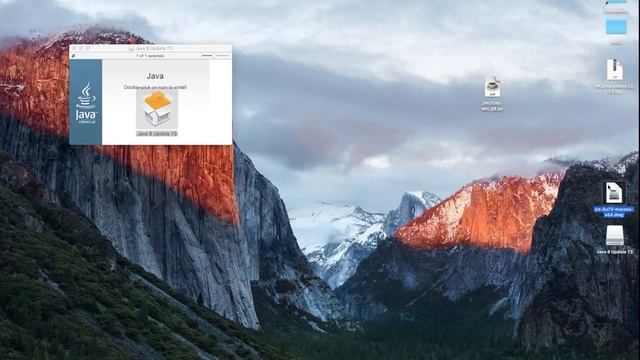Select the zip archive icon on desktop
This screenshot has width=640, height=360.
click(x=614, y=70)
